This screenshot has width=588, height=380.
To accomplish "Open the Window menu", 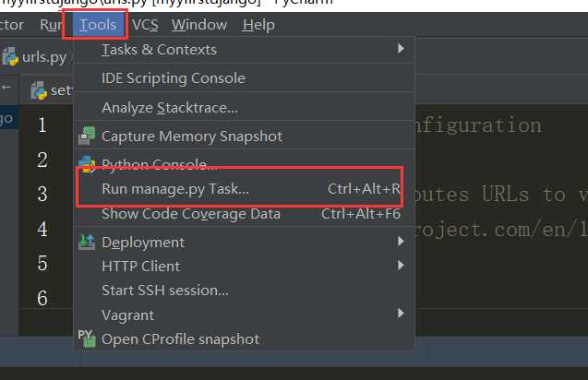I will click(x=199, y=25).
